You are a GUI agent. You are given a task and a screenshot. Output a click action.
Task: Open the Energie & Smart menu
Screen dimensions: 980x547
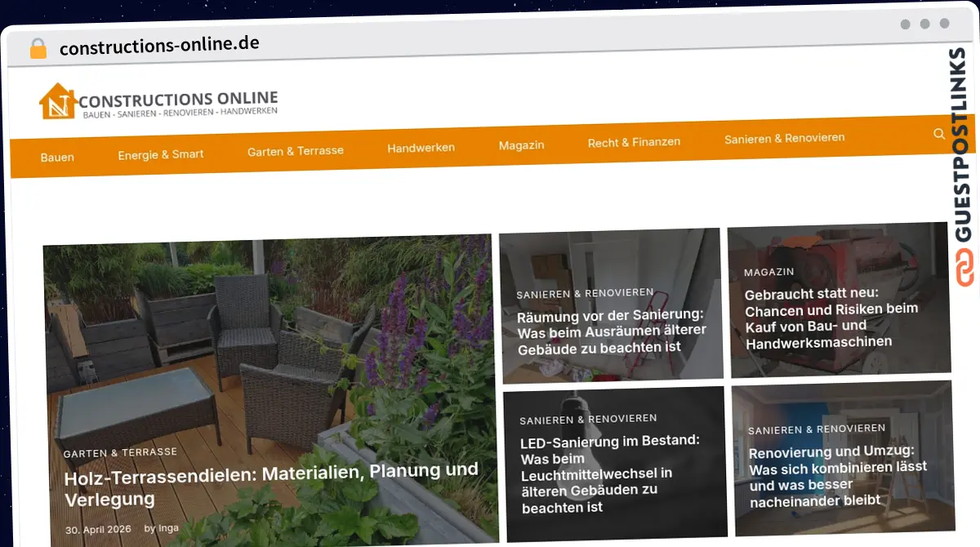pyautogui.click(x=161, y=154)
